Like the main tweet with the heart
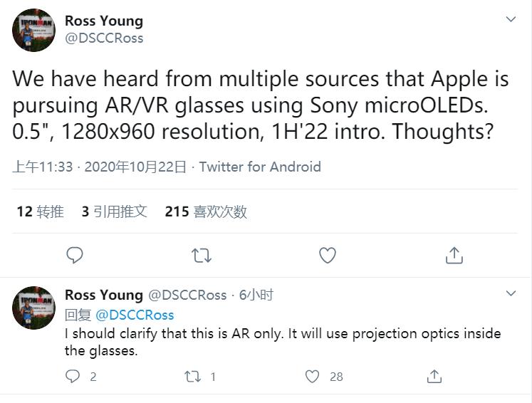Screen dimensions: 532x403 (327, 255)
